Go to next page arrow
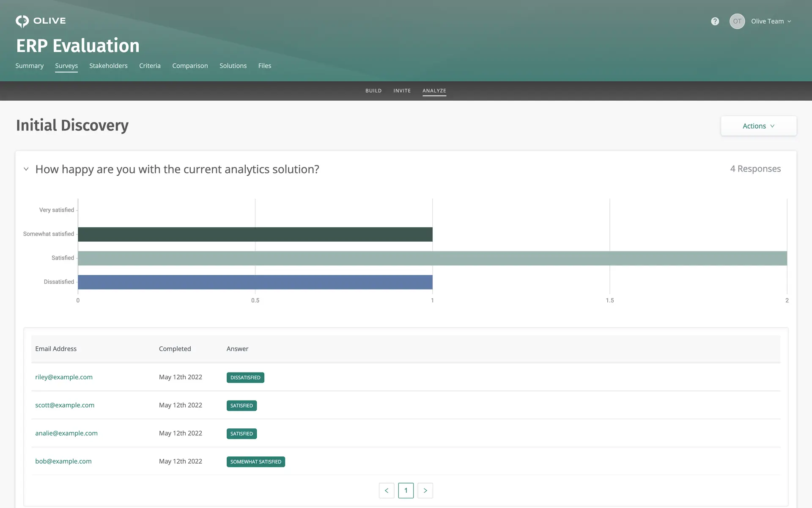This screenshot has width=812, height=508. 425,490
